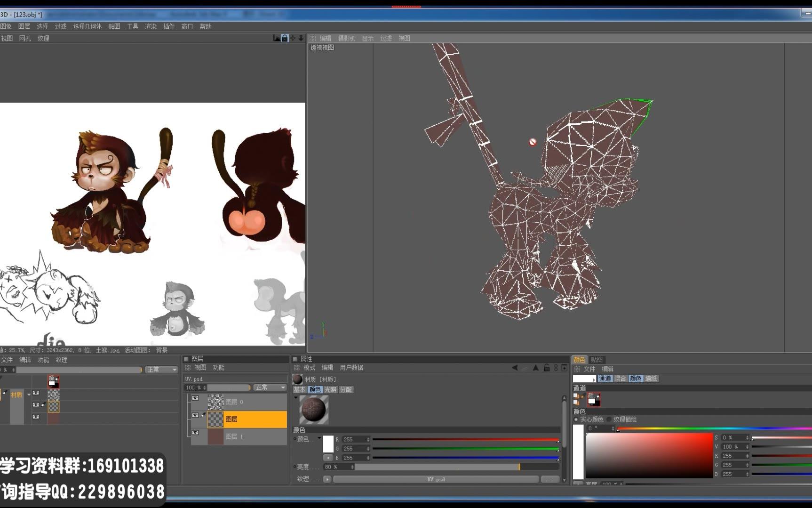Click the zoom-view arrow icon in texture header
This screenshot has width=812, height=508.
[301, 38]
